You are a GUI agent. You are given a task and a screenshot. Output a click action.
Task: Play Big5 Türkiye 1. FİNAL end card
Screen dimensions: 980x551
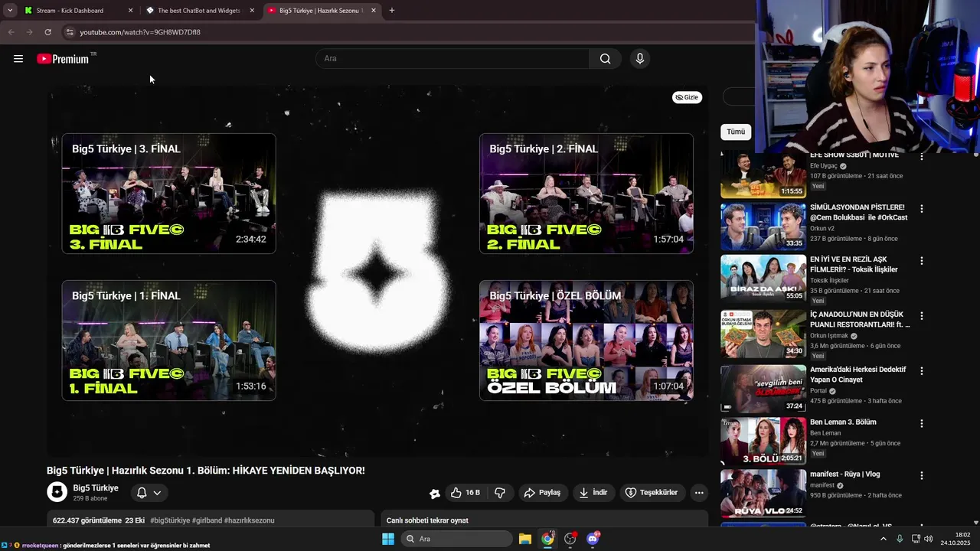(168, 341)
